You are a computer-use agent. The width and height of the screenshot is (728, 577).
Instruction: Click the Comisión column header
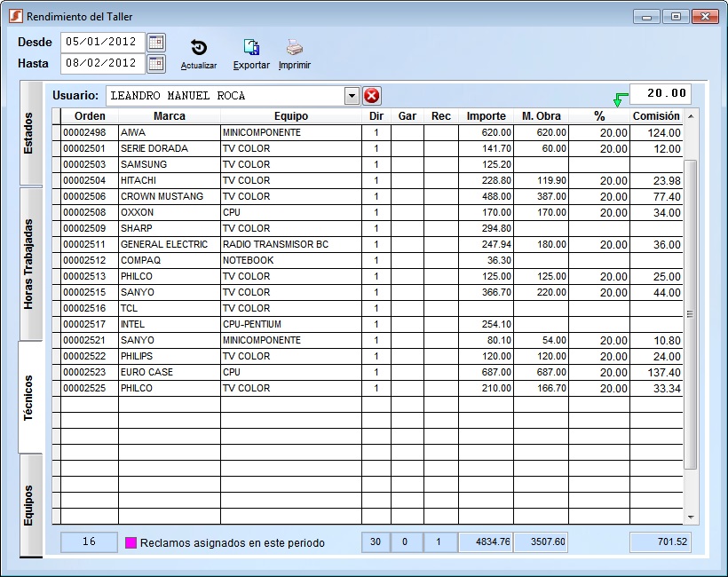655,116
